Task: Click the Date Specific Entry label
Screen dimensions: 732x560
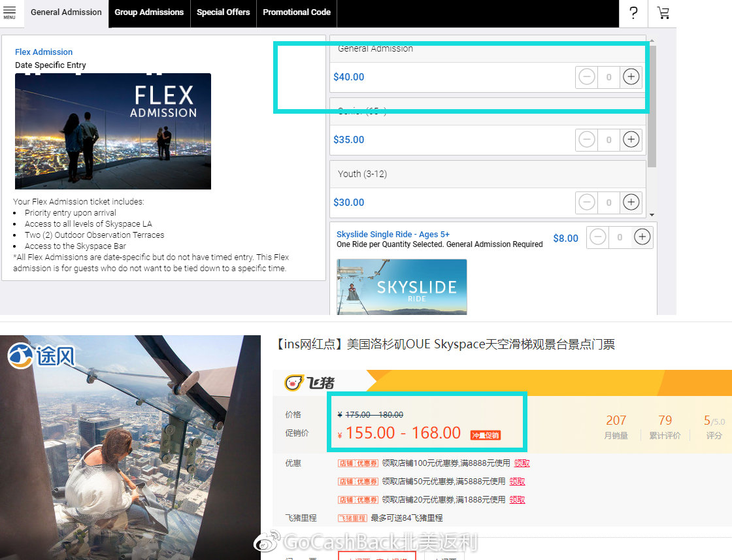Action: [x=50, y=65]
